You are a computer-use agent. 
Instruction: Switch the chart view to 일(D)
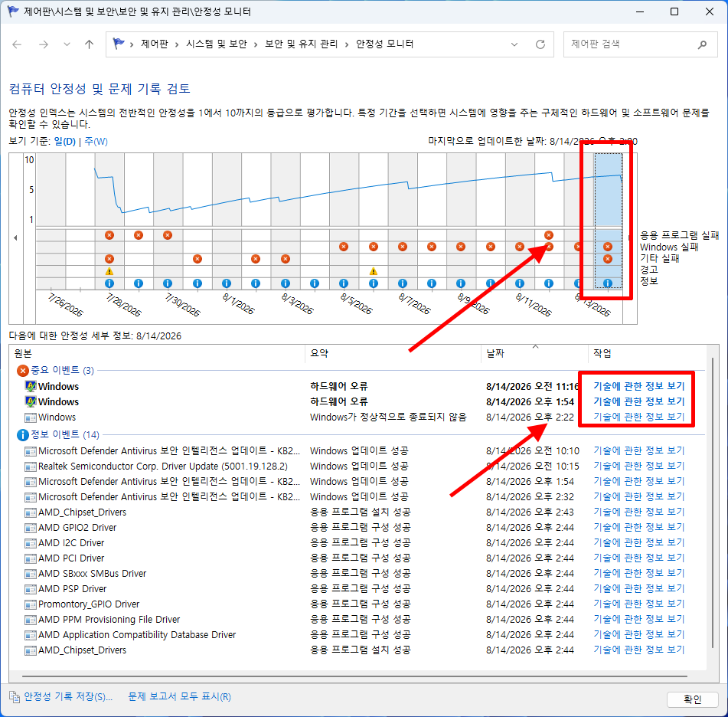pyautogui.click(x=64, y=141)
